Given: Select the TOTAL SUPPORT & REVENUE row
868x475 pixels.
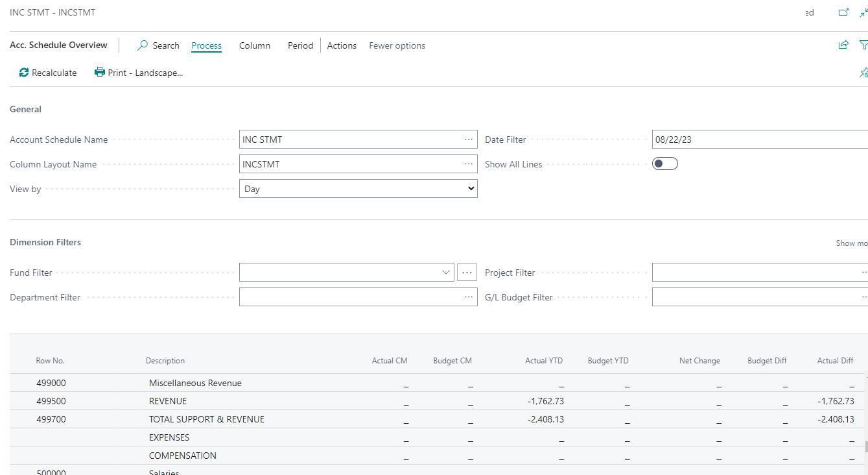Looking at the screenshot, I should pos(207,419).
